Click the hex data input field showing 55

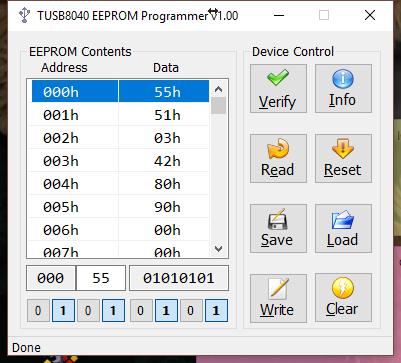(101, 278)
